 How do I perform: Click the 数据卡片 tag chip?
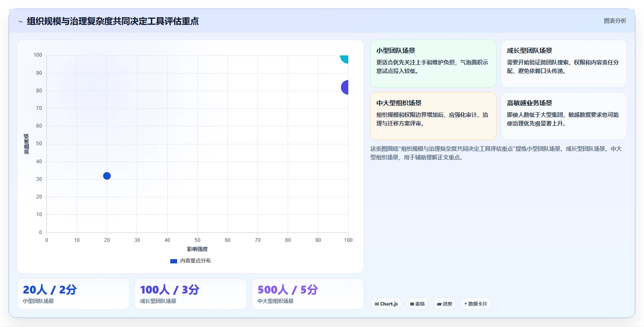click(475, 304)
